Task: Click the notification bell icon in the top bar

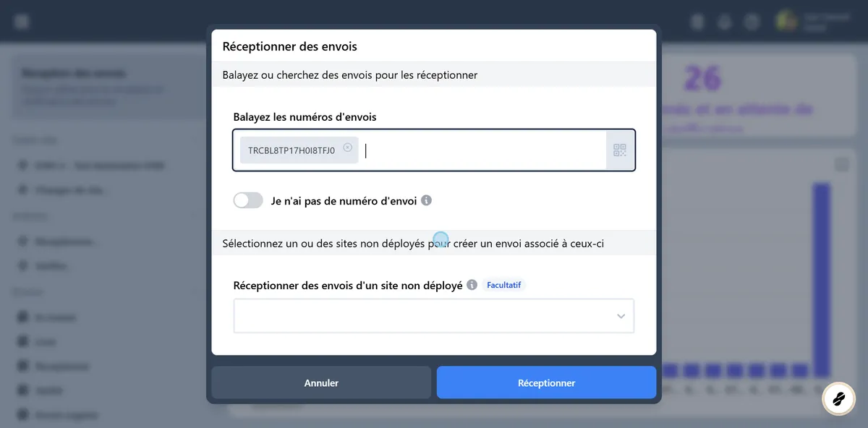Action: point(725,22)
